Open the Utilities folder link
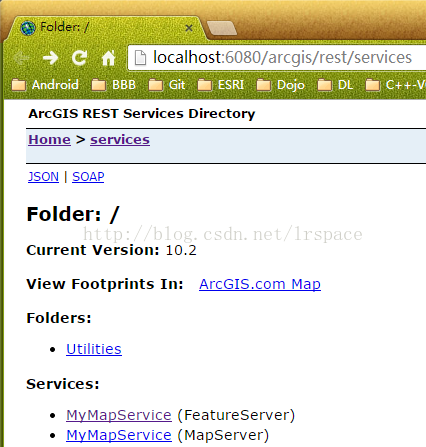Screen dimensions: 426x447 click(94, 349)
